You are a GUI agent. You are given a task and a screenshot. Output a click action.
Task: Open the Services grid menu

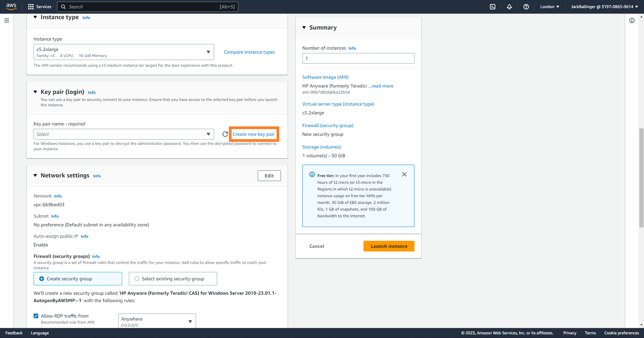(40, 7)
